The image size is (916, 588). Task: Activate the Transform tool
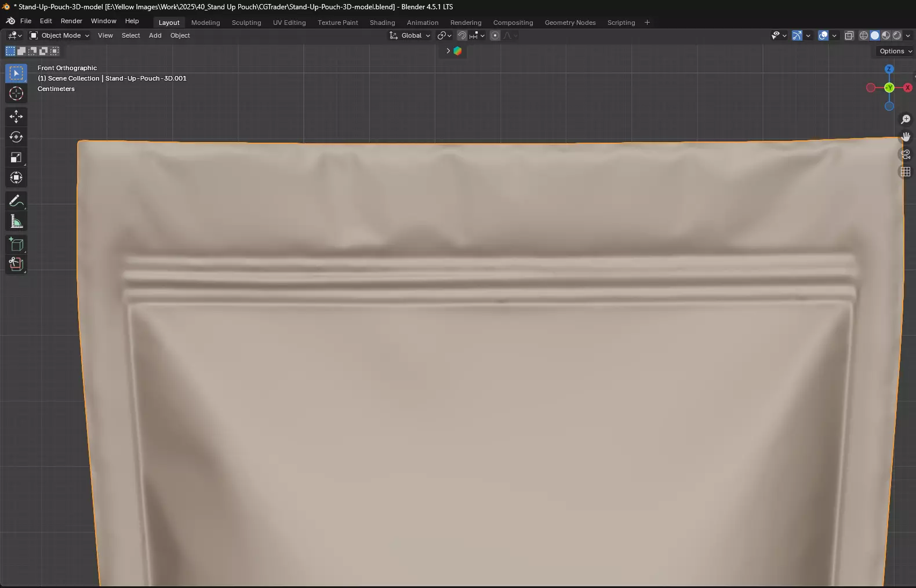[x=16, y=177]
